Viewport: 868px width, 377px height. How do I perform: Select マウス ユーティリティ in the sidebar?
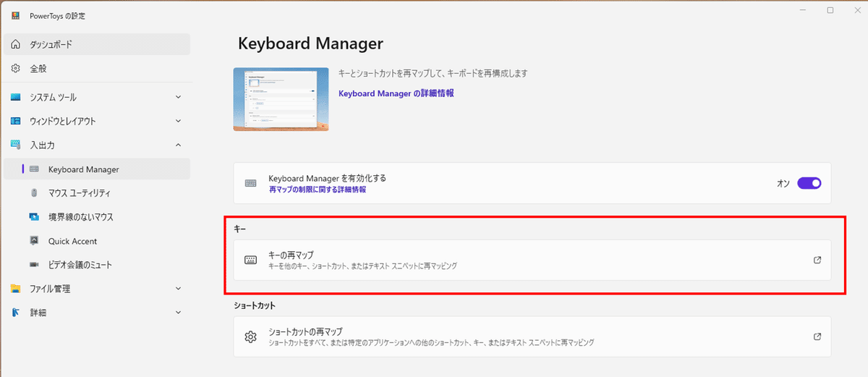(97, 193)
